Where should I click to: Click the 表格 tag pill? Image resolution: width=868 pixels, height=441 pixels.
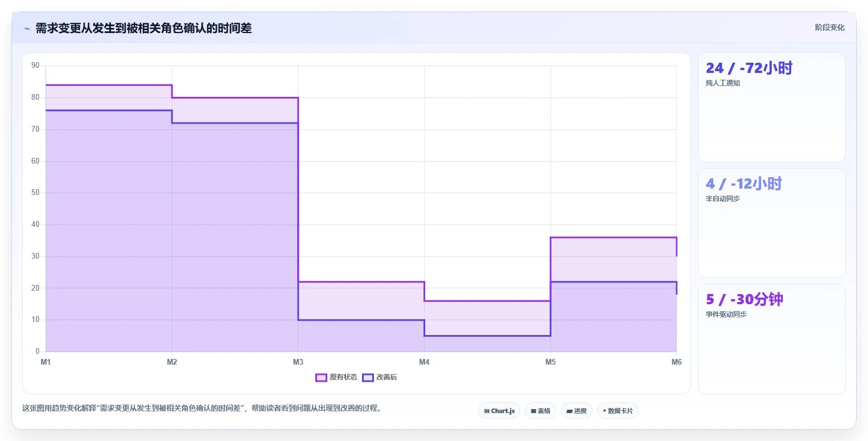click(x=540, y=411)
